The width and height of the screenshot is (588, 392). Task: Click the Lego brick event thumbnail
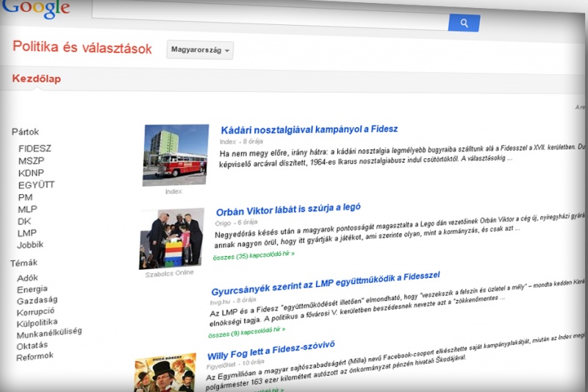[x=171, y=238]
